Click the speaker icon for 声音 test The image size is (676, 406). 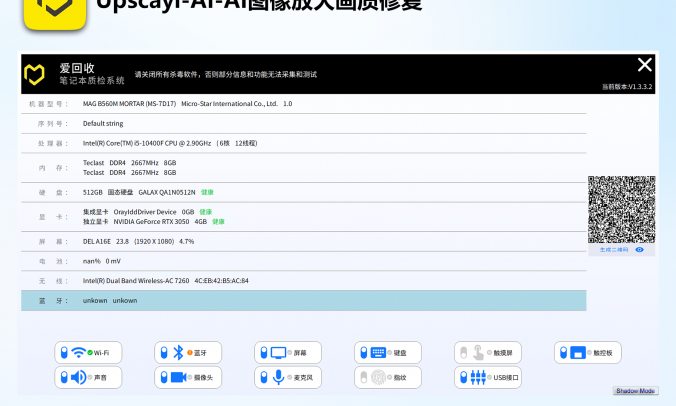(x=78, y=377)
